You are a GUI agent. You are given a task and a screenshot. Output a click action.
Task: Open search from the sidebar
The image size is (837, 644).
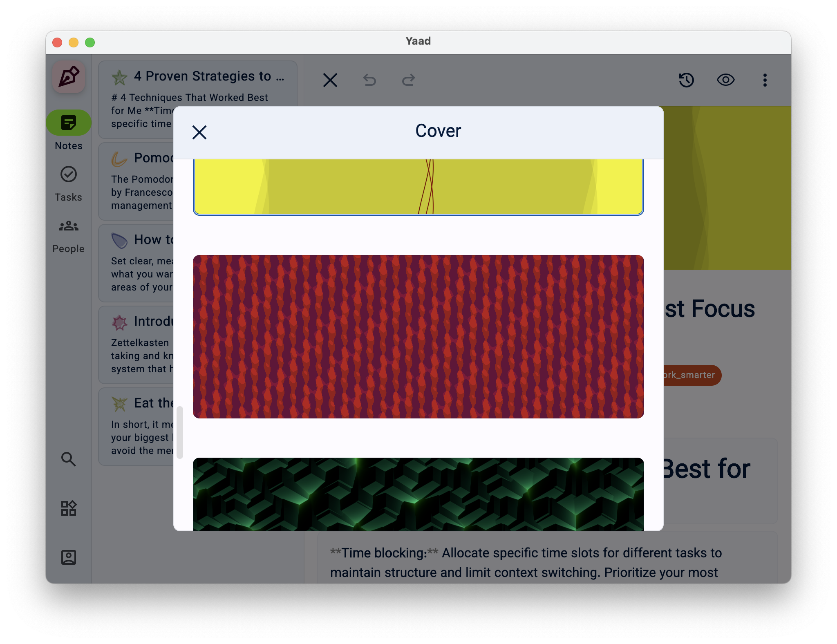coord(68,459)
